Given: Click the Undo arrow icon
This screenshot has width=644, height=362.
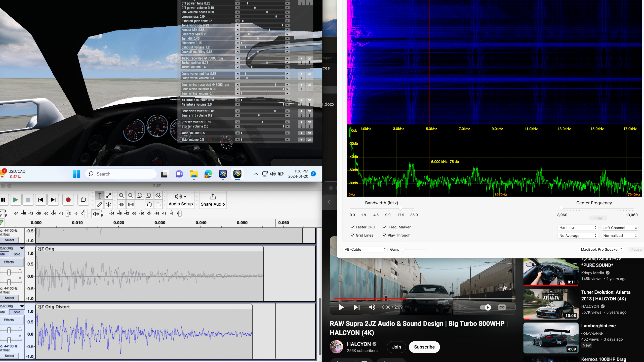Looking at the screenshot, I should point(149,205).
